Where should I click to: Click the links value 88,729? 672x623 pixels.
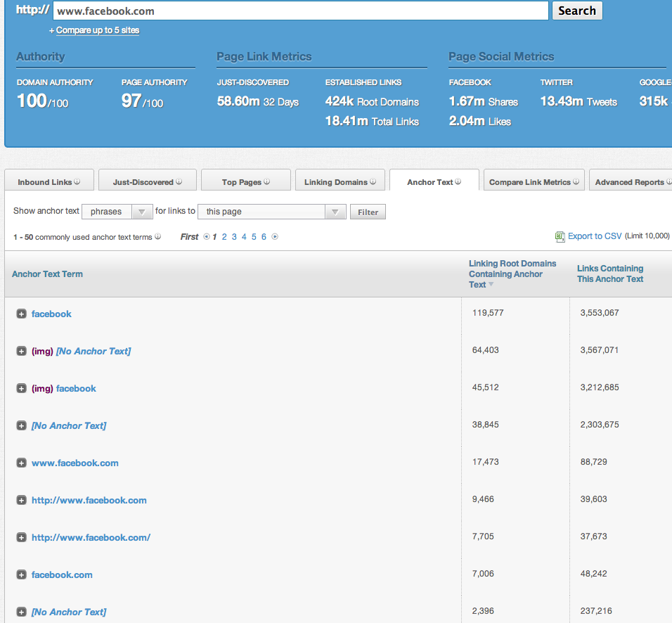(x=593, y=462)
